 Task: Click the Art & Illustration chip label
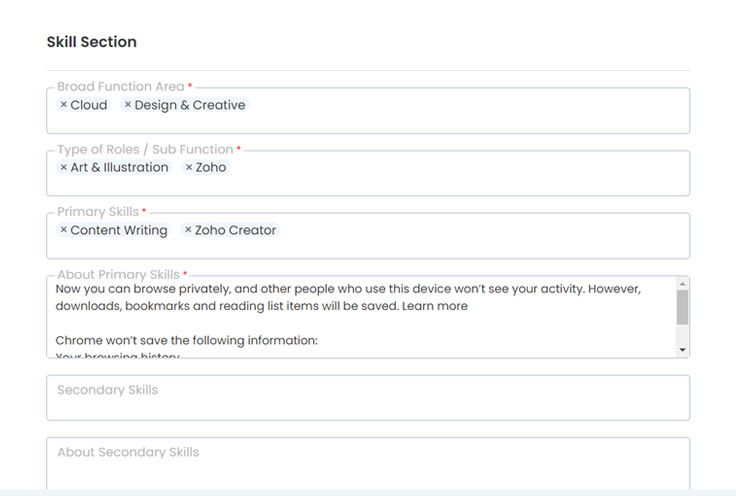(x=119, y=168)
